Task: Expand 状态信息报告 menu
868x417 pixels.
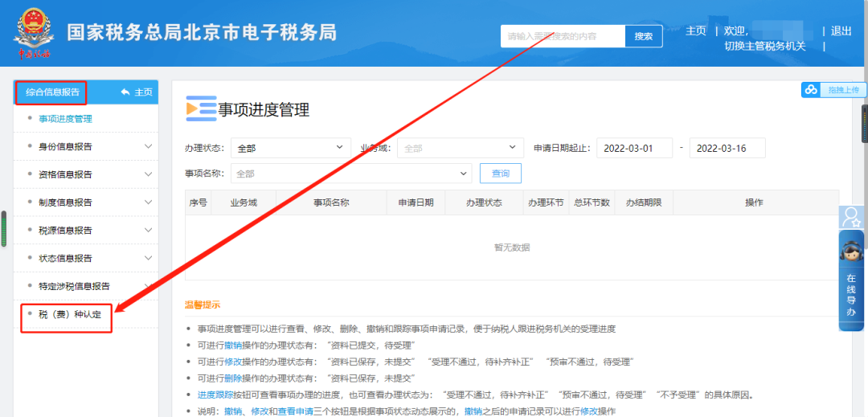Action: [86, 258]
